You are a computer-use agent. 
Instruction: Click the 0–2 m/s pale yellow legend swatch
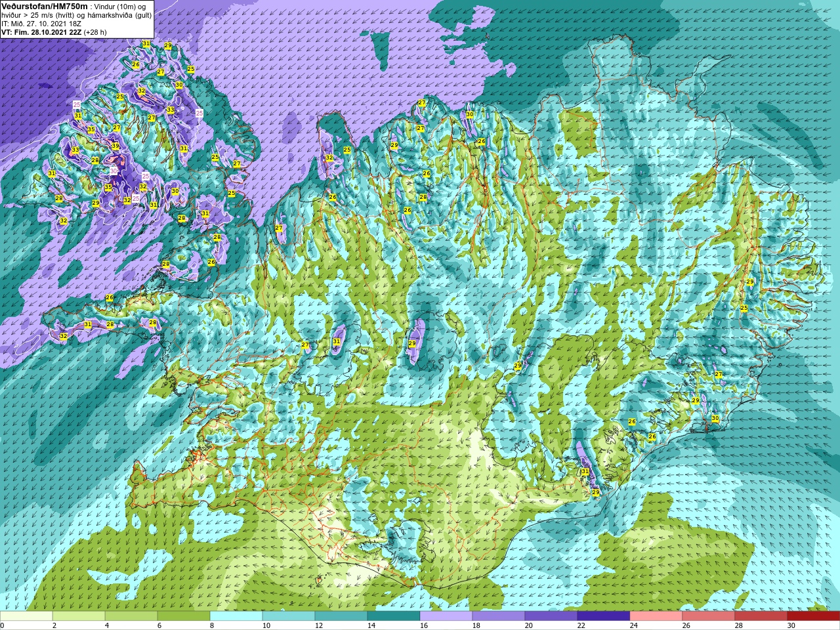[x=26, y=616]
